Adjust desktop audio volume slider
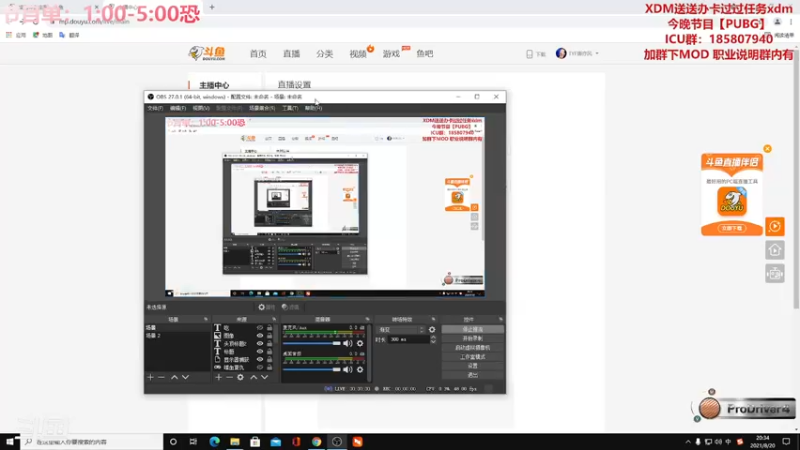The image size is (800, 450). point(312,369)
